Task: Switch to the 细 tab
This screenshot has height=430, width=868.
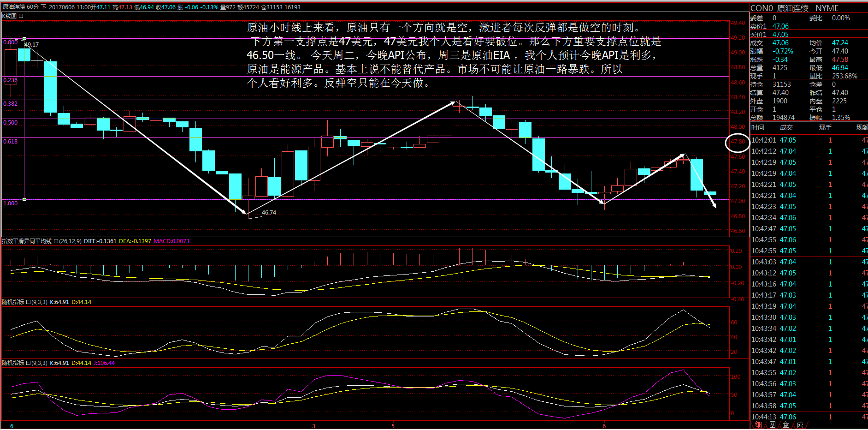Action: (758, 425)
